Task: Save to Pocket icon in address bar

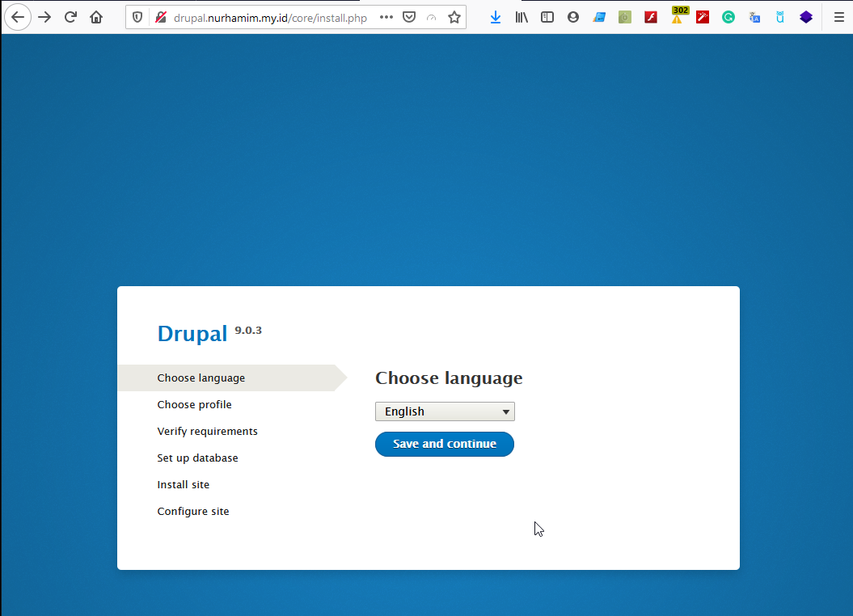Action: pos(409,17)
